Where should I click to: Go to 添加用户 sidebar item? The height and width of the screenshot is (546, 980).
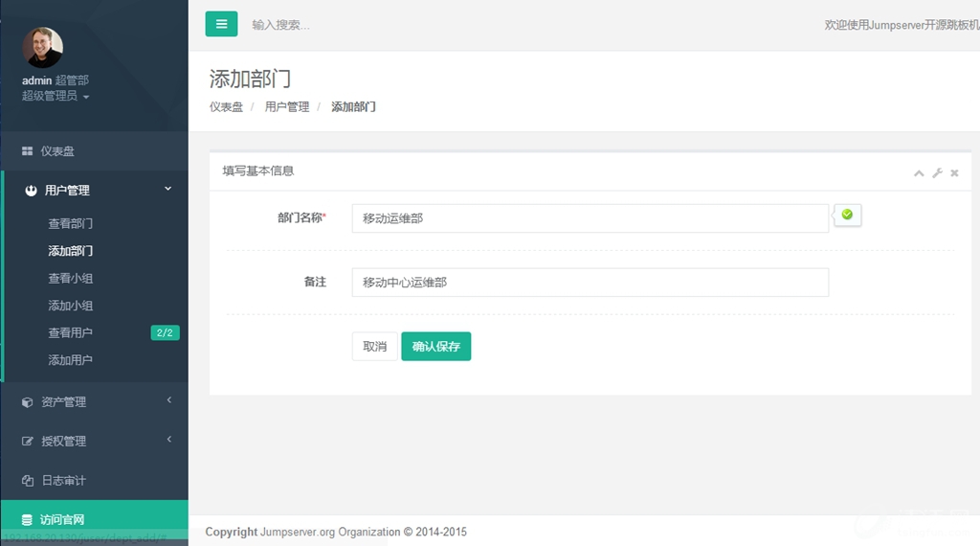tap(71, 360)
